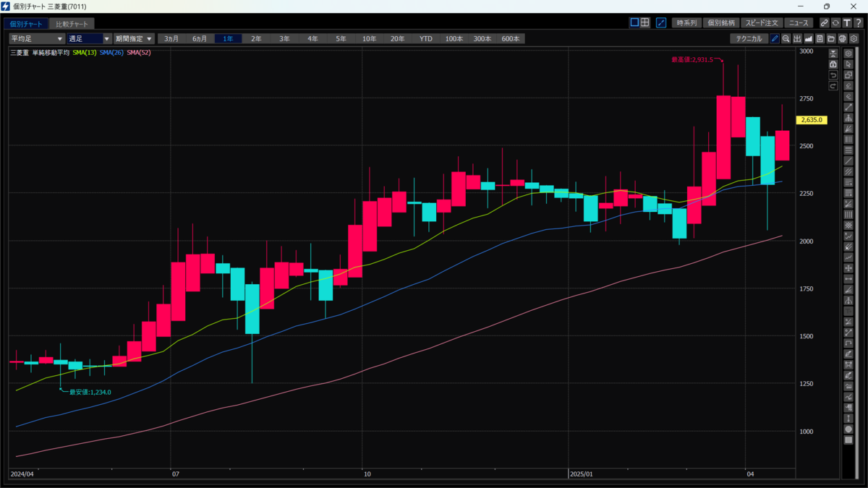The width and height of the screenshot is (868, 488).
Task: Open chart settings with the gear icon
Action: pyautogui.click(x=854, y=38)
